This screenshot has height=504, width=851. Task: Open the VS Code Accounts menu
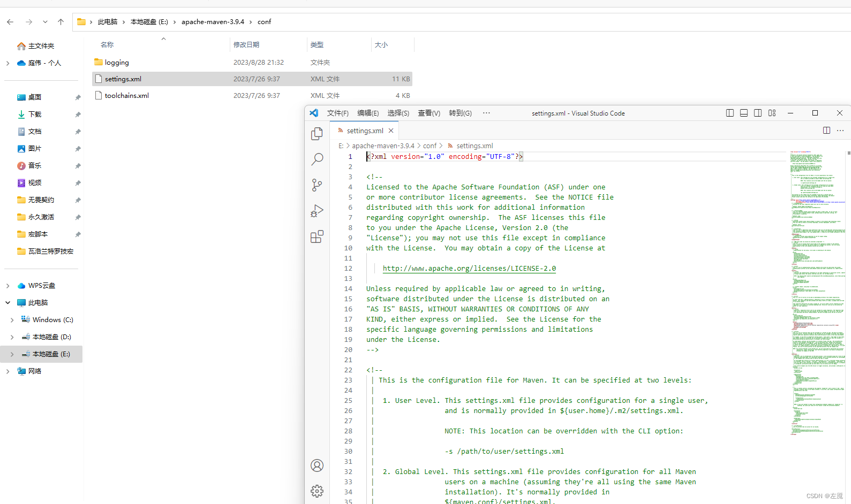click(x=317, y=465)
